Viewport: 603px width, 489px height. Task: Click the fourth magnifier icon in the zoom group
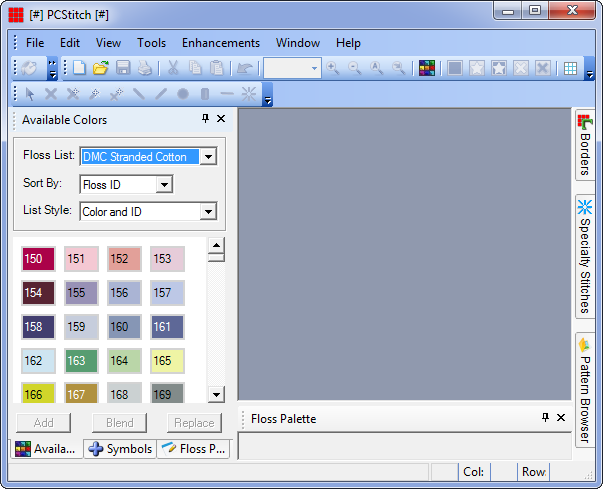398,68
